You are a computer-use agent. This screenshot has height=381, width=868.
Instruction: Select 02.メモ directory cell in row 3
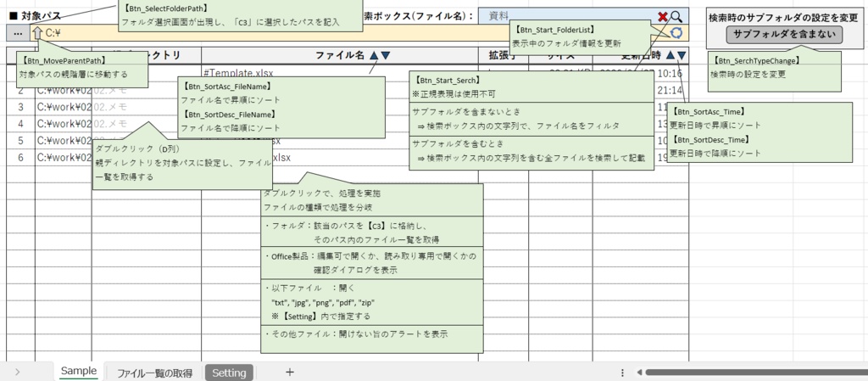[147, 107]
